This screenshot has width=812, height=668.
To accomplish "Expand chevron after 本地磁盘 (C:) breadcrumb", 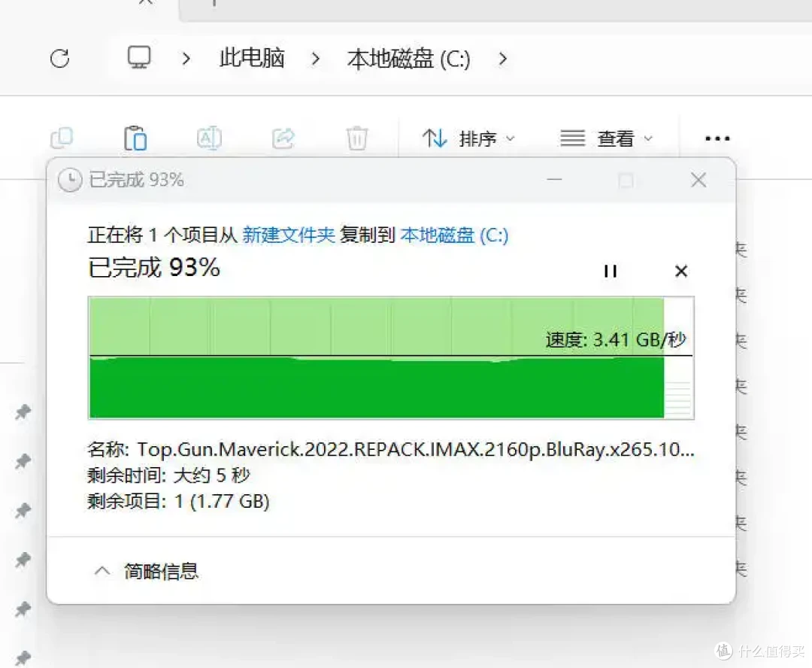I will coord(502,59).
